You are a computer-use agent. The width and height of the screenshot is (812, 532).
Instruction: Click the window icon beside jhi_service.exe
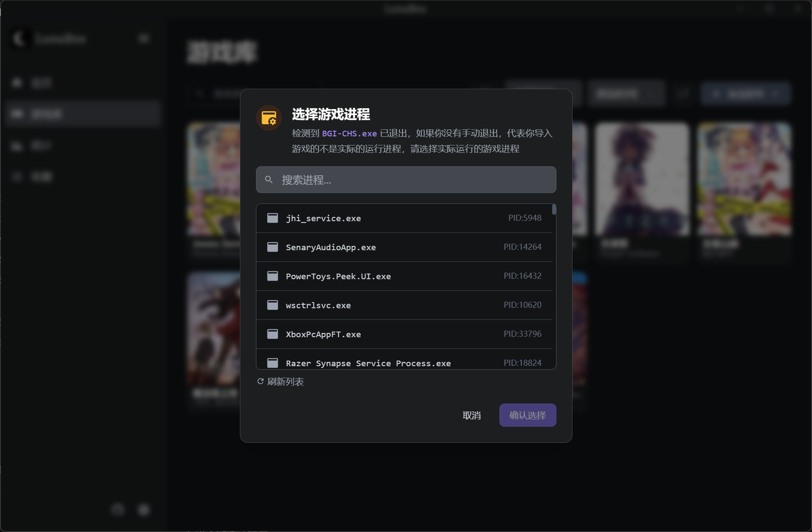tap(272, 218)
